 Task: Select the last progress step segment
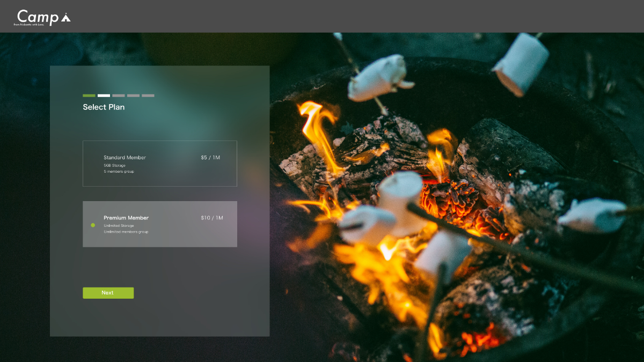(x=148, y=95)
